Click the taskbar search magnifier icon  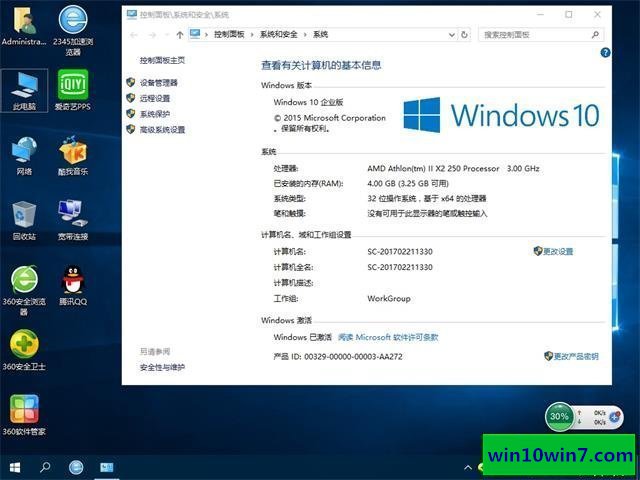[x=45, y=467]
